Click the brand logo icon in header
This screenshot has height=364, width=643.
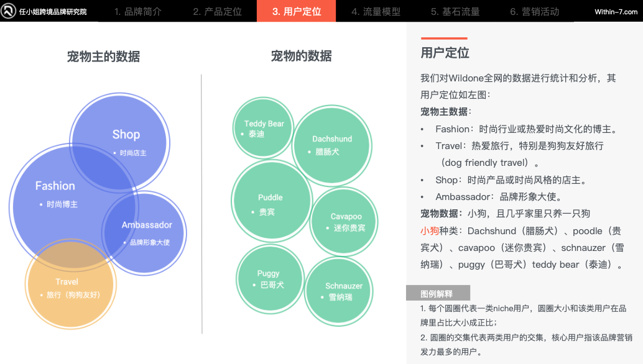tap(9, 11)
